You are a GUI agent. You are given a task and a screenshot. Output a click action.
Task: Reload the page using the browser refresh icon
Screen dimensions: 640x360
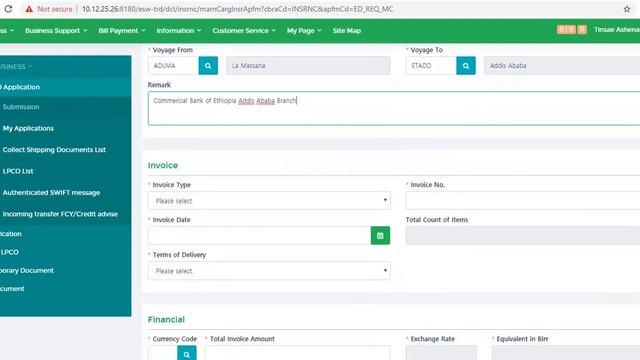8,9
